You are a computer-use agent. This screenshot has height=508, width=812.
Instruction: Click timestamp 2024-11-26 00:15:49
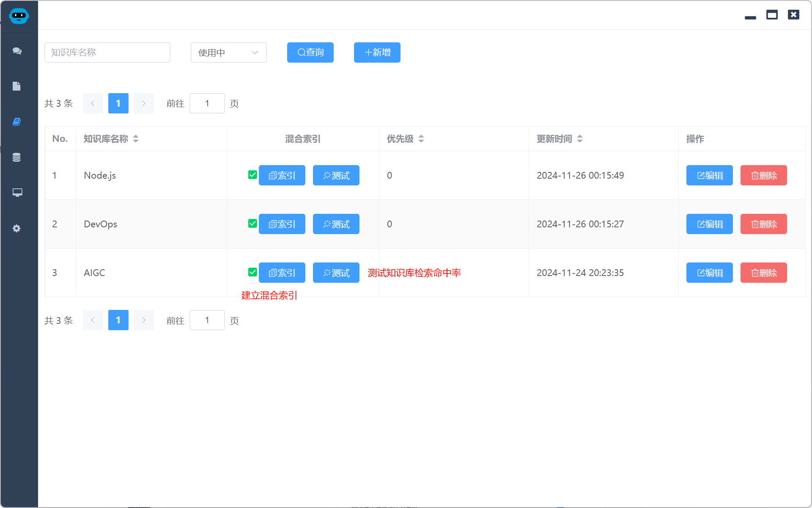580,175
